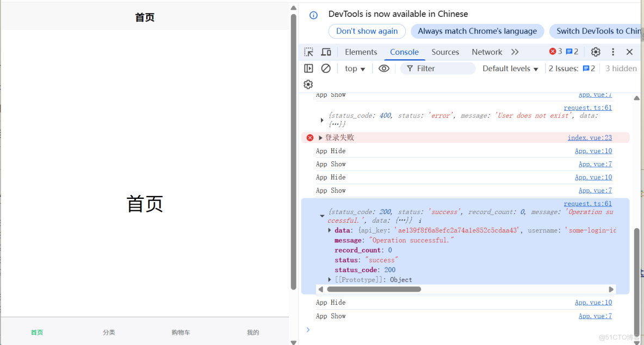
Task: Open the three-dot DevTools customization menu
Action: (x=613, y=52)
